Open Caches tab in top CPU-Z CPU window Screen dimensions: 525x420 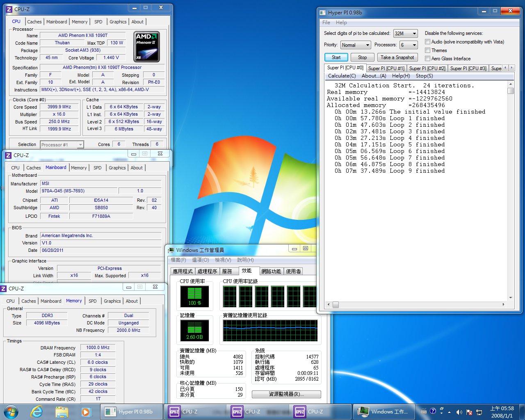(34, 22)
